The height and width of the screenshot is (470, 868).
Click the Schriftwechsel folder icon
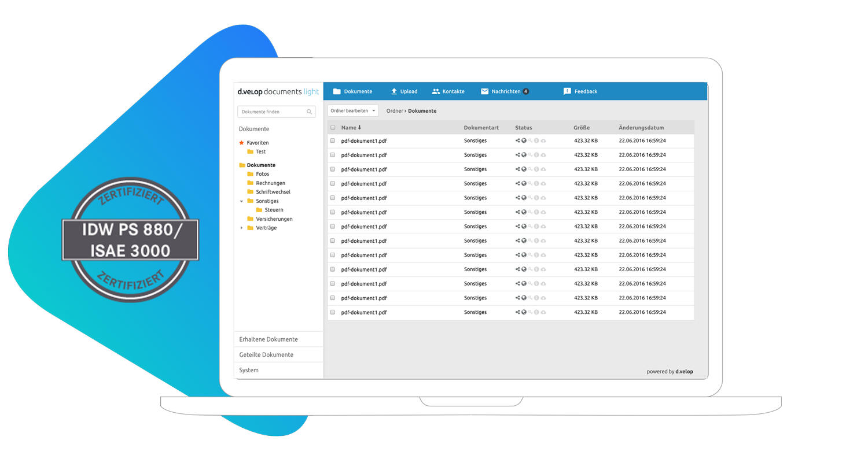[x=251, y=192]
